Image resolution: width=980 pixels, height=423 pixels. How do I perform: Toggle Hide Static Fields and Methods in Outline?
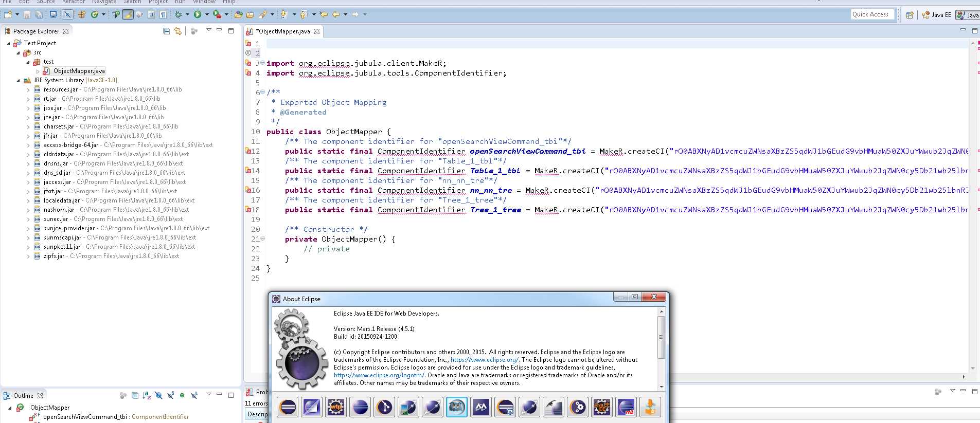point(170,396)
